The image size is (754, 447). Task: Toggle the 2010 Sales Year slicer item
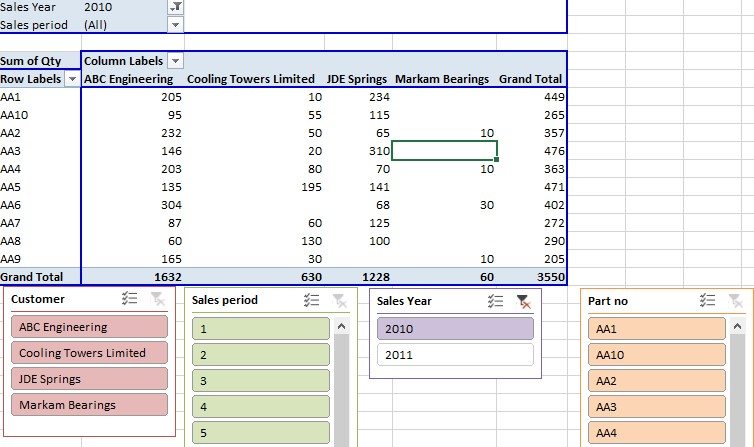click(x=455, y=329)
